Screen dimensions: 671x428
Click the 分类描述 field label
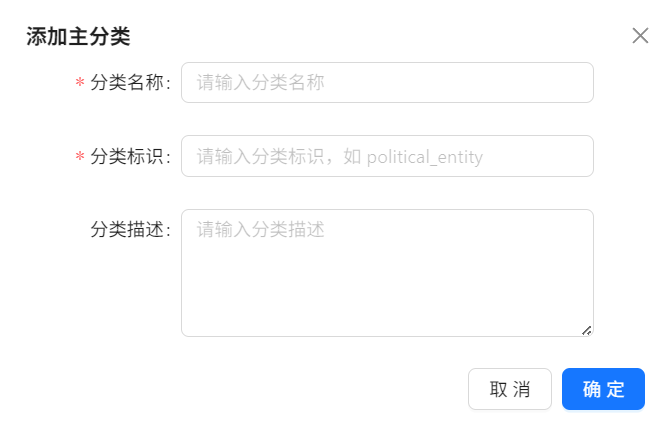[x=130, y=229]
